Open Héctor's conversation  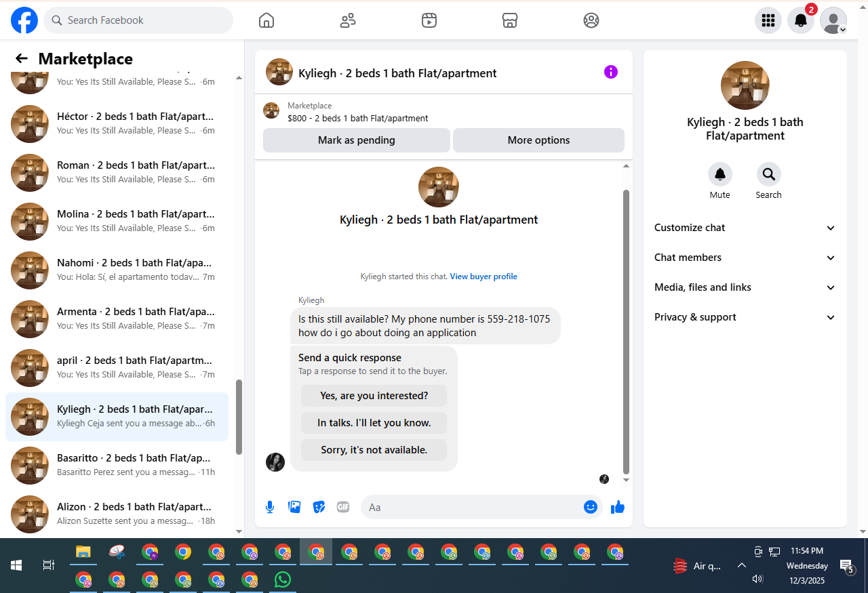pos(117,124)
